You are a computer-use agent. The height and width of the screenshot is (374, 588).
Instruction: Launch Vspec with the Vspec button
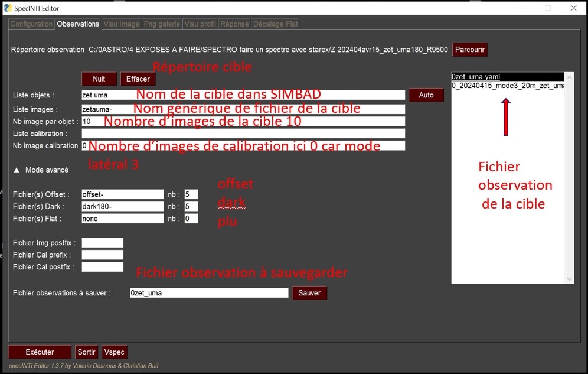pyautogui.click(x=115, y=352)
